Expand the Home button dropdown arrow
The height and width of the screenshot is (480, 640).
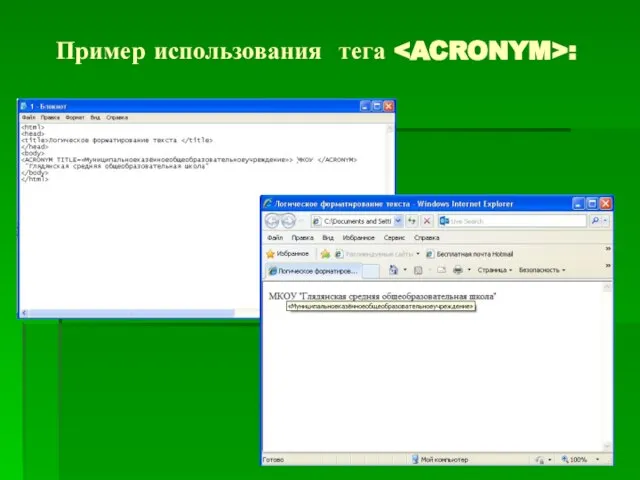coord(405,270)
